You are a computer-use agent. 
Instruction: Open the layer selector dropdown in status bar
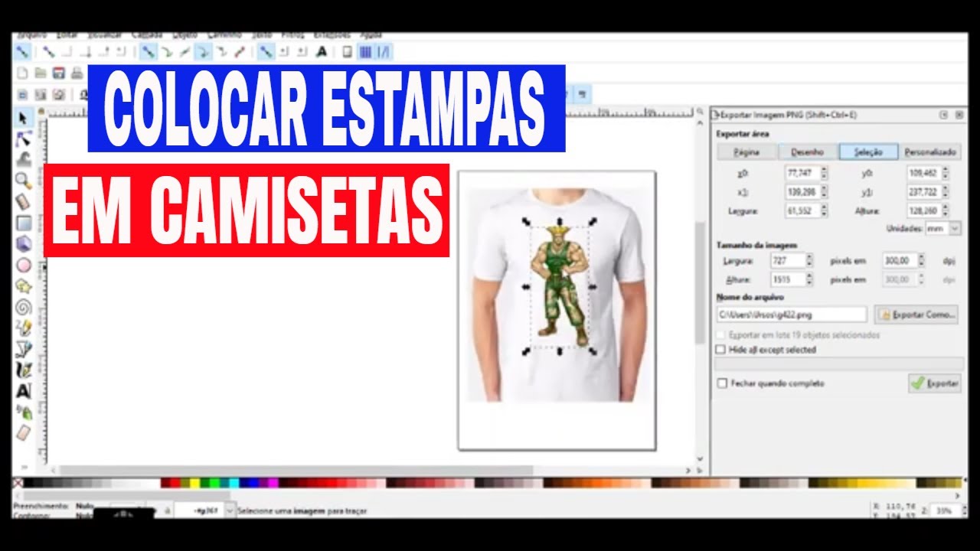(229, 510)
